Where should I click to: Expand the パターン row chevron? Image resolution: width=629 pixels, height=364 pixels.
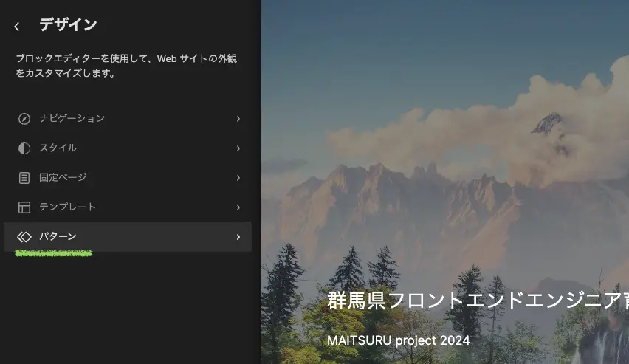click(x=238, y=237)
